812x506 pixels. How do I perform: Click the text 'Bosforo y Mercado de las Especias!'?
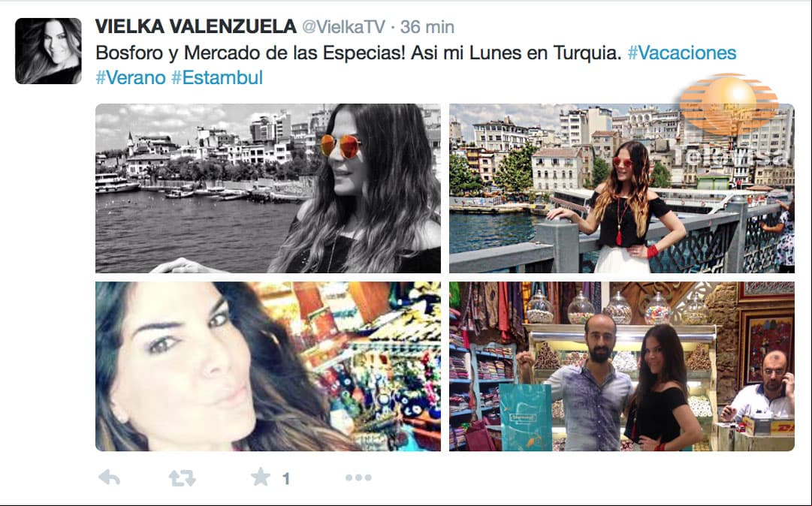click(x=251, y=53)
